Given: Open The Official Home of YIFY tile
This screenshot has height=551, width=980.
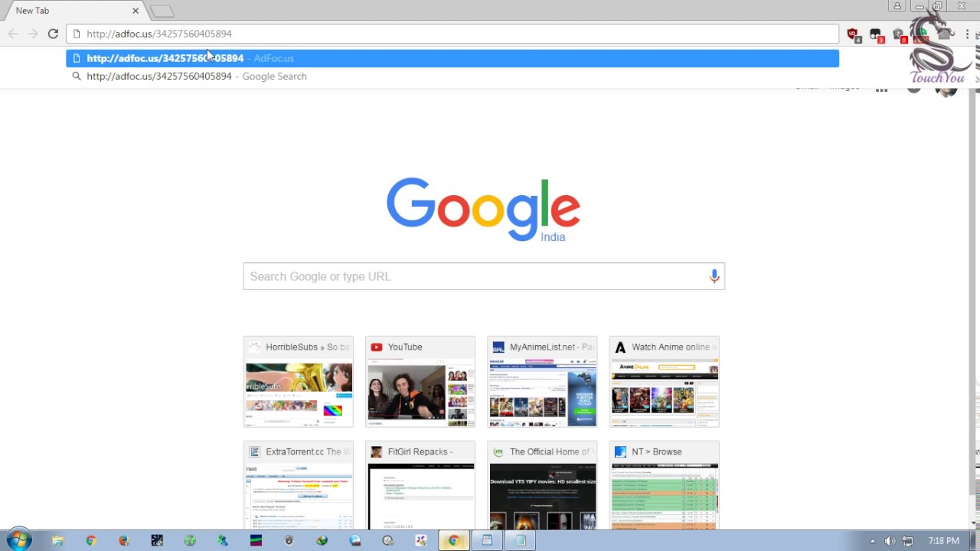Looking at the screenshot, I should [542, 485].
